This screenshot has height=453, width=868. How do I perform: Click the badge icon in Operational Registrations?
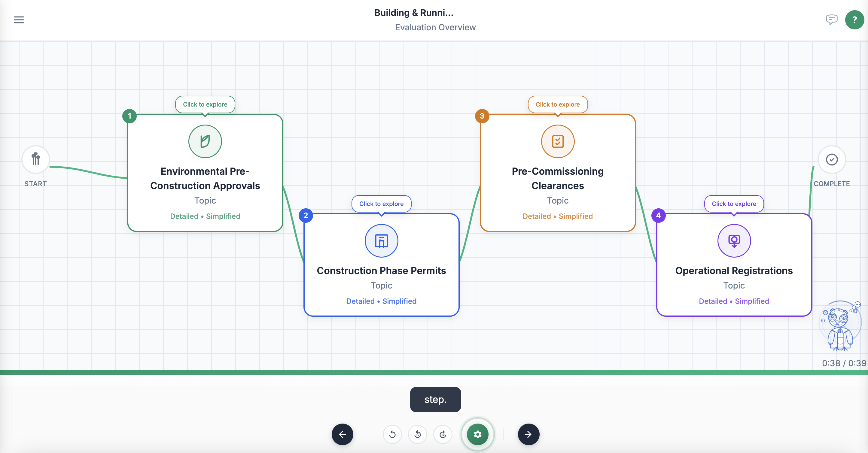coord(734,241)
